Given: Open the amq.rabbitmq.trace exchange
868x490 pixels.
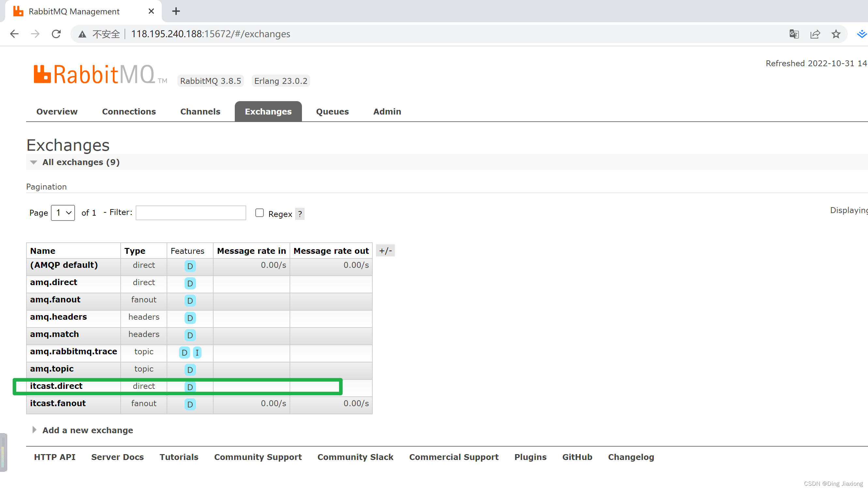Looking at the screenshot, I should (73, 351).
